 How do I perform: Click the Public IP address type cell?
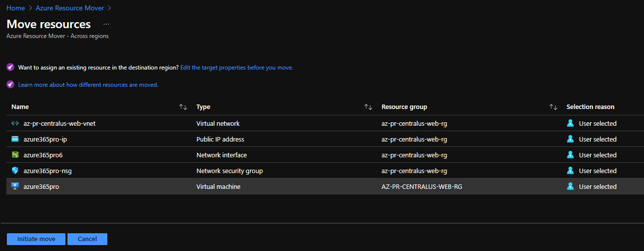[220, 139]
